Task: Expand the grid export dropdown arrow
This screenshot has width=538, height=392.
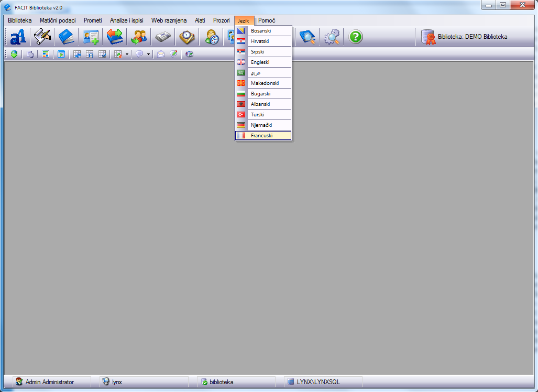Action: click(x=127, y=54)
